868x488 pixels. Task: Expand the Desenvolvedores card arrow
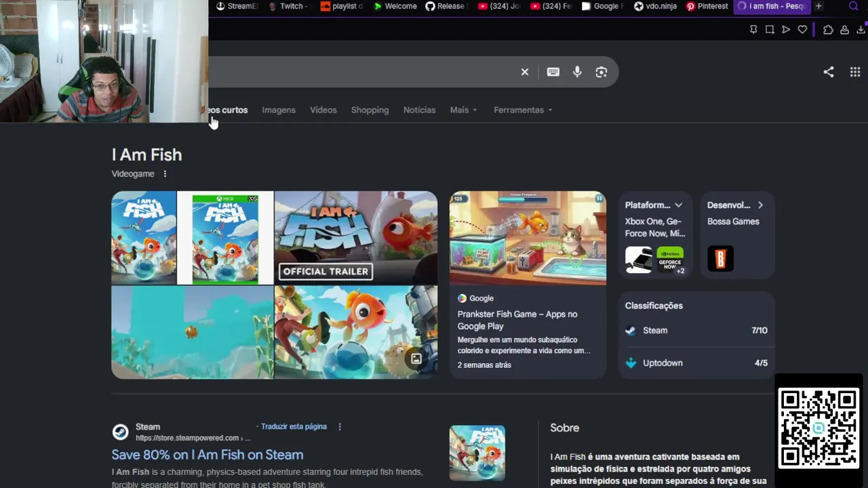pyautogui.click(x=760, y=205)
